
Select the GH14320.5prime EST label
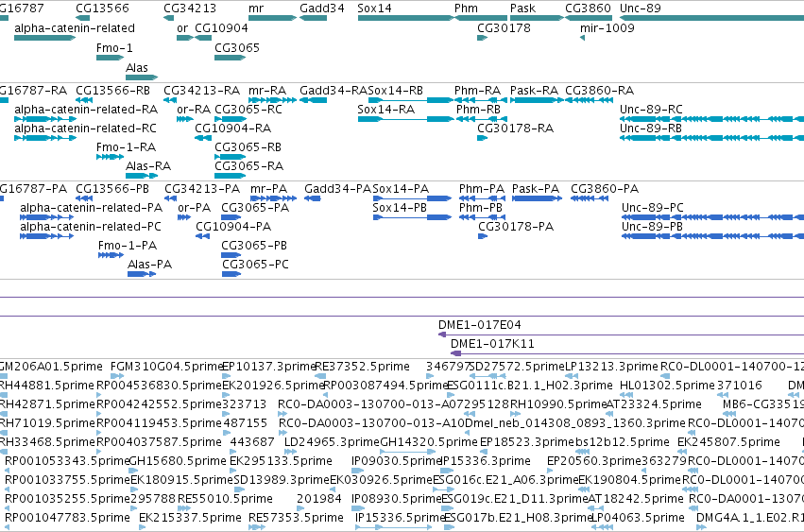[x=429, y=442]
